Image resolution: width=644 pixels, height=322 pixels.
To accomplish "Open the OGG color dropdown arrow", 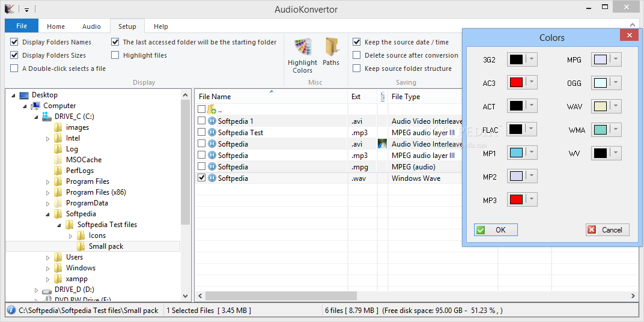I will [x=616, y=82].
